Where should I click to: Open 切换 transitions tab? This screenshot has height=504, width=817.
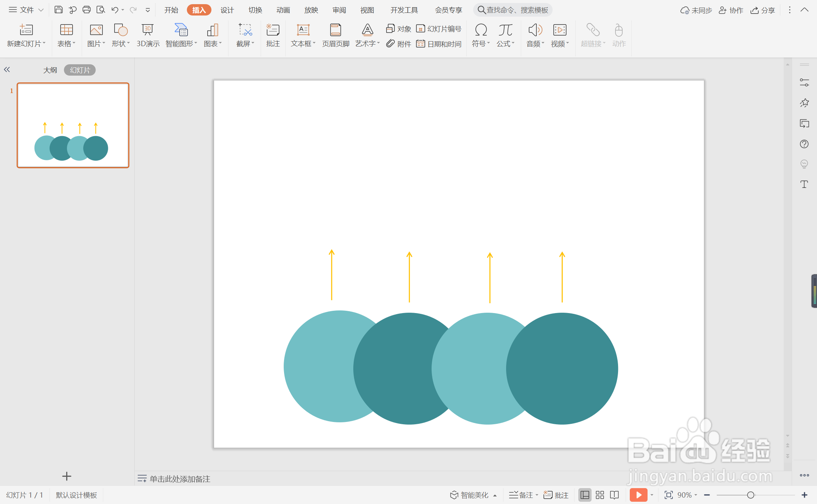(255, 10)
